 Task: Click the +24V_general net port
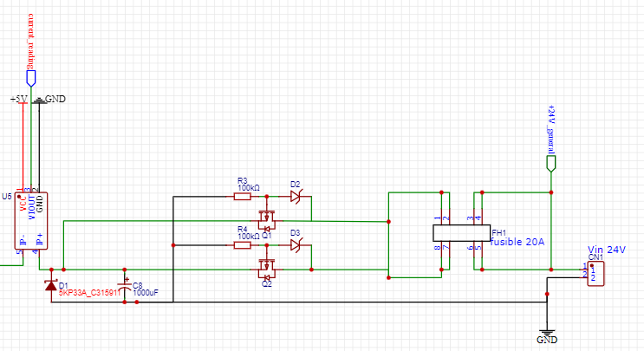(x=551, y=164)
